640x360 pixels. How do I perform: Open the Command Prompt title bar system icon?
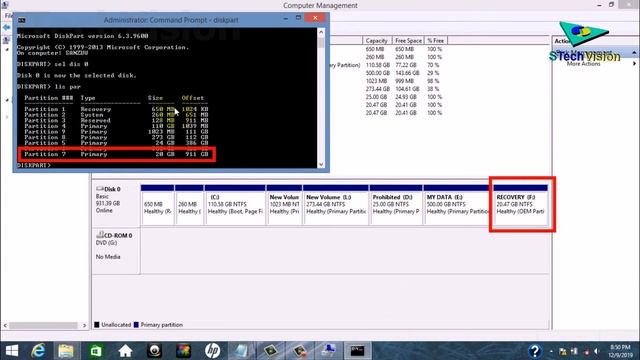(22, 20)
